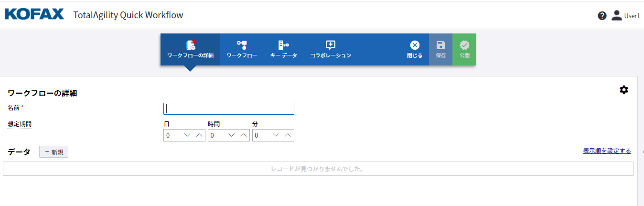Open the User1 profile menu
644x206 pixels.
[625, 16]
